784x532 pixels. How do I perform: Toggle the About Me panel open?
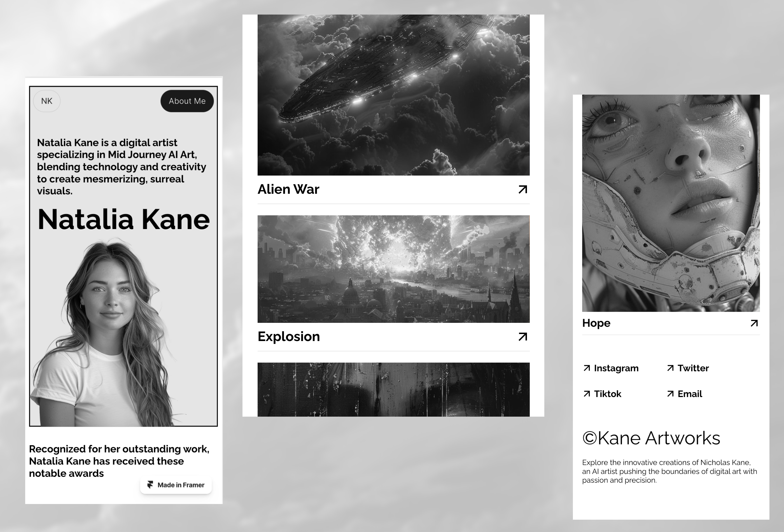point(187,101)
